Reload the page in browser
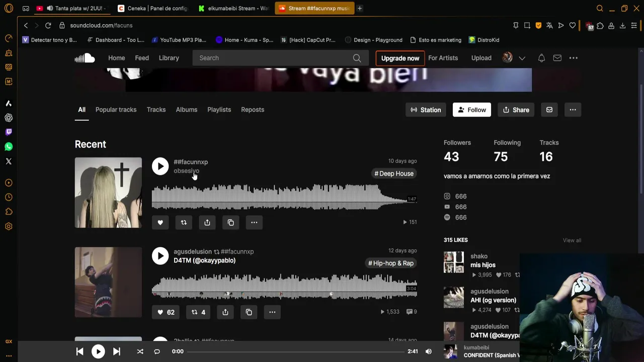 tap(48, 25)
